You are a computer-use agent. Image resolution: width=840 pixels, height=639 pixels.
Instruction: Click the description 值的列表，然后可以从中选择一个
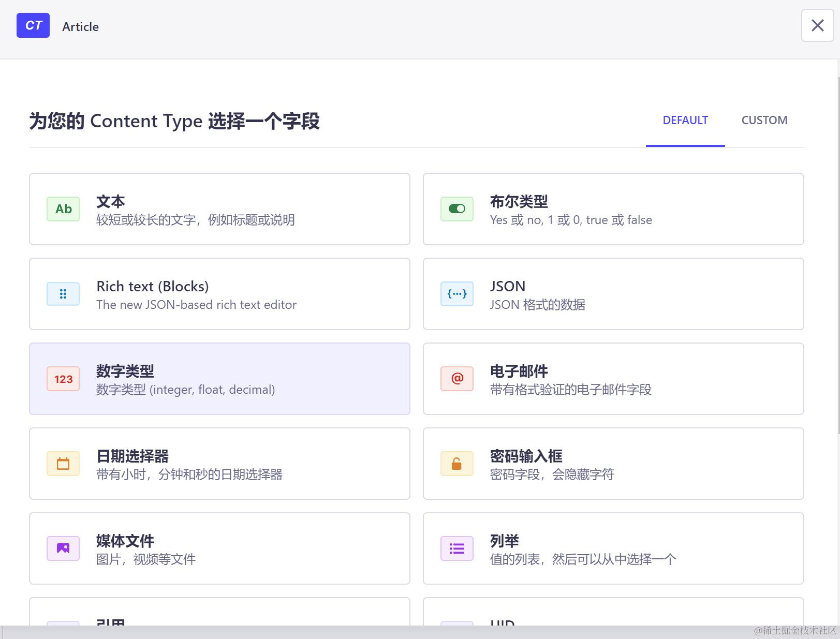click(583, 559)
